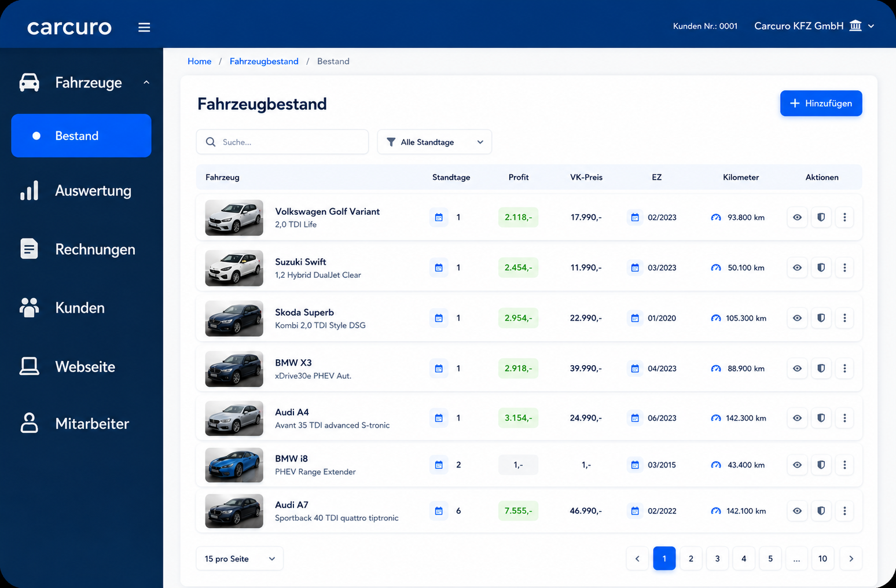Click the shield icon for Suzuki Swift
The height and width of the screenshot is (588, 896).
[x=821, y=267]
